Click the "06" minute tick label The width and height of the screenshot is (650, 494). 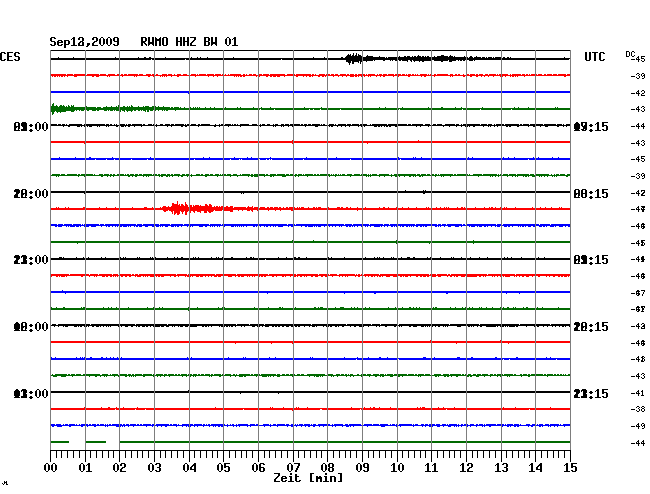[258, 467]
